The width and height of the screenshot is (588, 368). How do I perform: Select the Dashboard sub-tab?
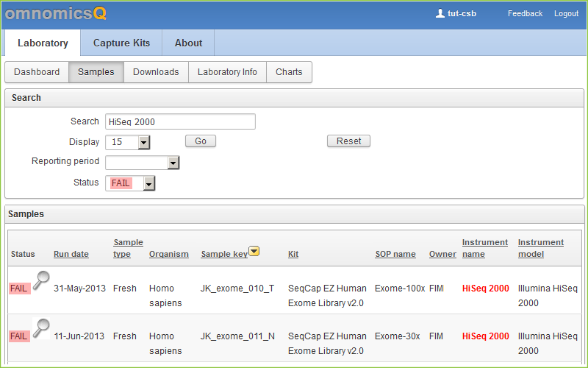point(37,72)
